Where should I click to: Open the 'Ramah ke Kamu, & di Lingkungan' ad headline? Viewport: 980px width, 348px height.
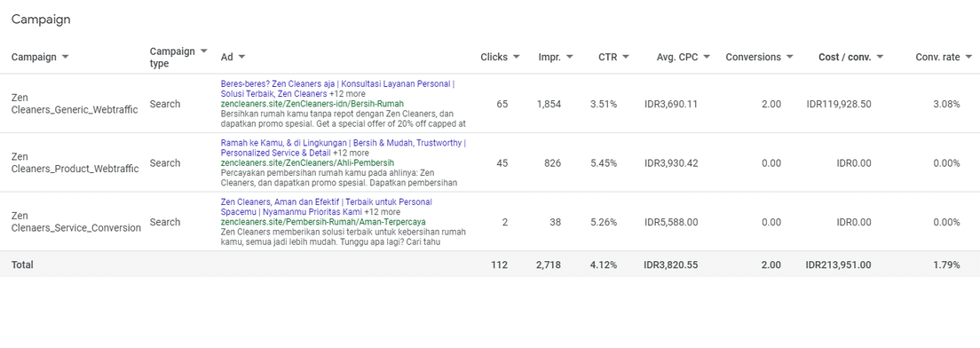[344, 147]
